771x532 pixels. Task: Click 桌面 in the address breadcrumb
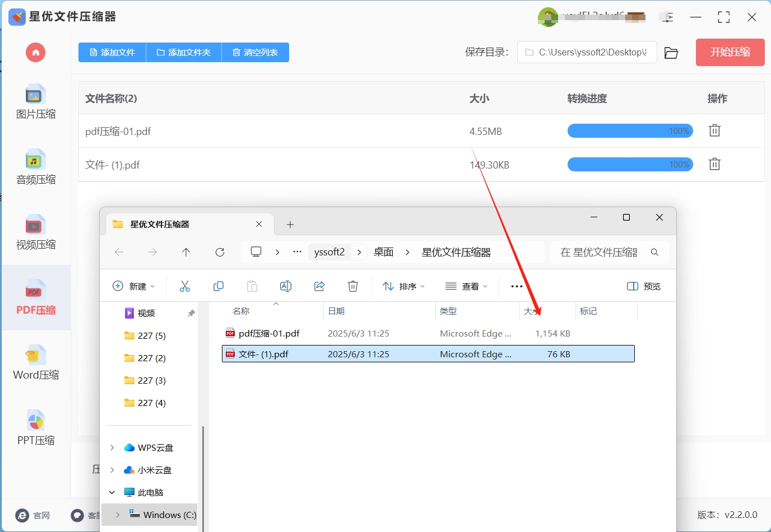pos(384,252)
